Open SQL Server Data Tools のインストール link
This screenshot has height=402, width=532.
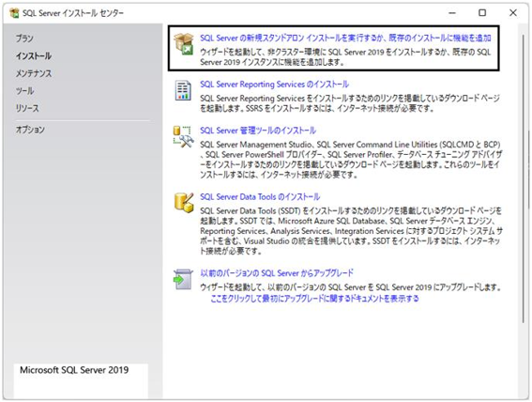pos(260,197)
